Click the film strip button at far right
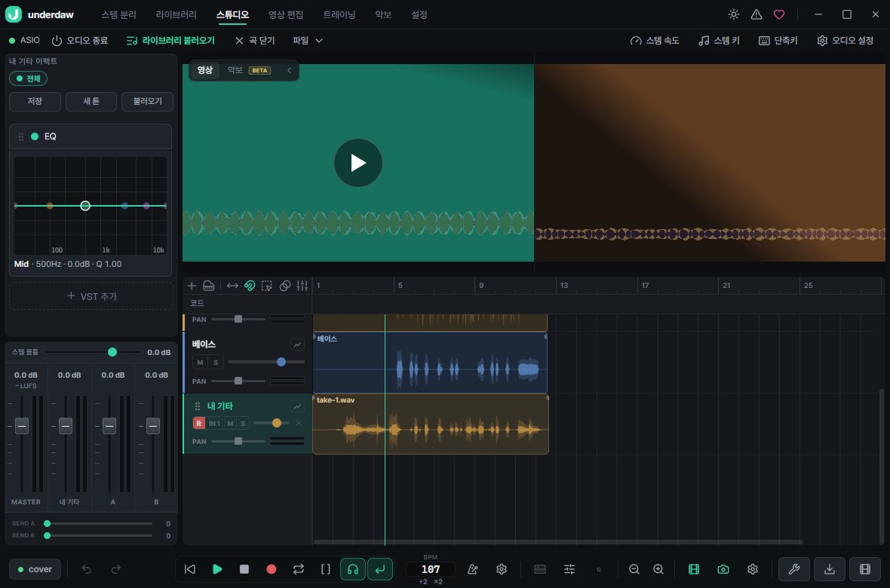This screenshot has width=890, height=588. [x=865, y=569]
